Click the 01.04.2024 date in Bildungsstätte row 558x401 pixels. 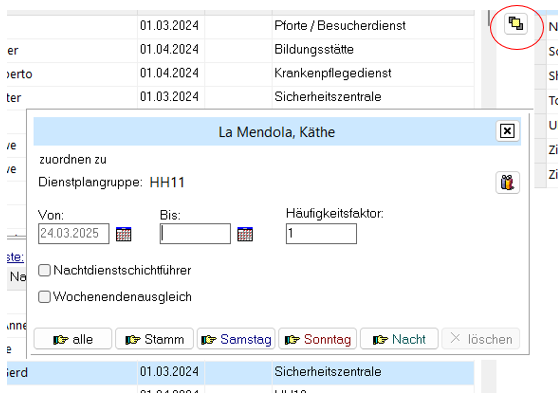coord(169,49)
